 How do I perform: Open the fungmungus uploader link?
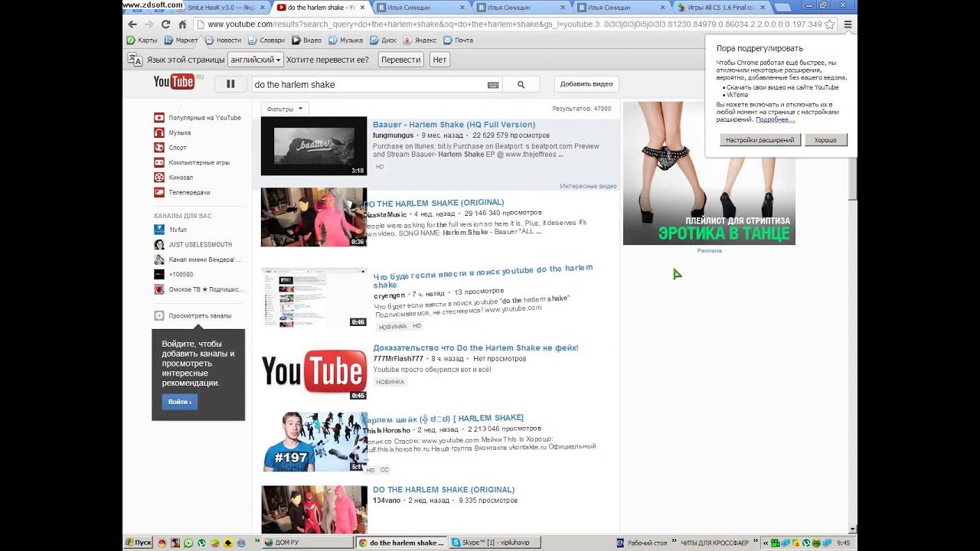point(393,135)
